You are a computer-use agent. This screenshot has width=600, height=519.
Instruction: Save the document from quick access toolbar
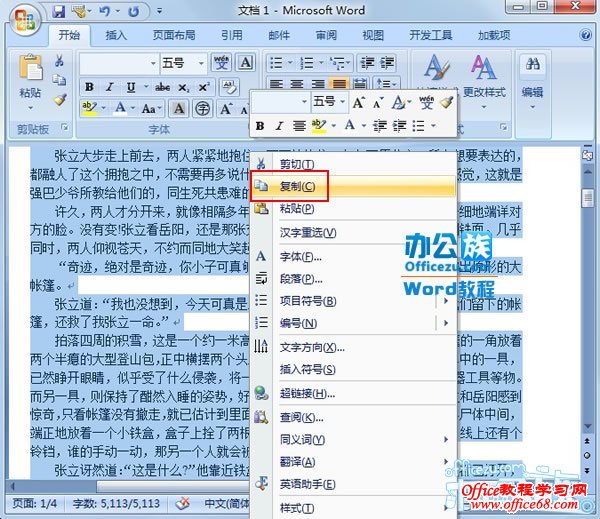coord(59,11)
